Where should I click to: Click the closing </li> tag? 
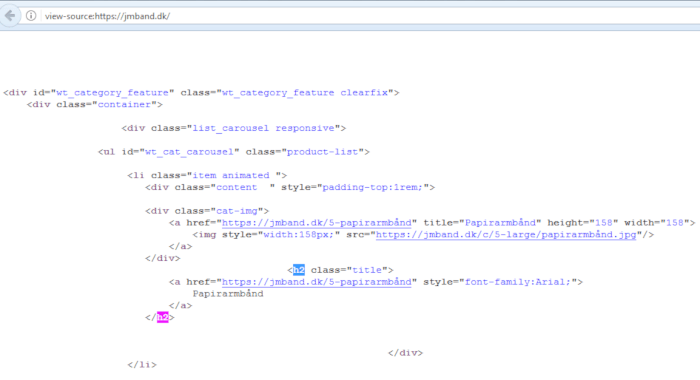tap(142, 364)
